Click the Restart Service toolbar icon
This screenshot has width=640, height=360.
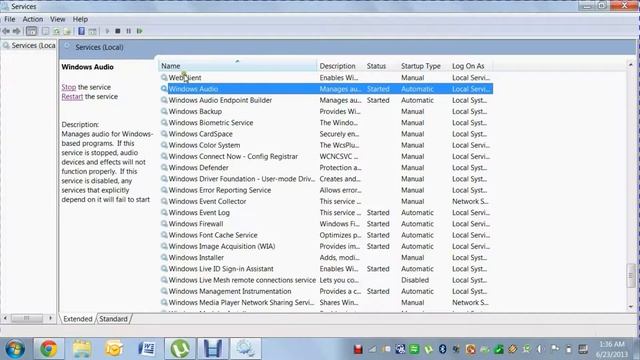point(140,31)
